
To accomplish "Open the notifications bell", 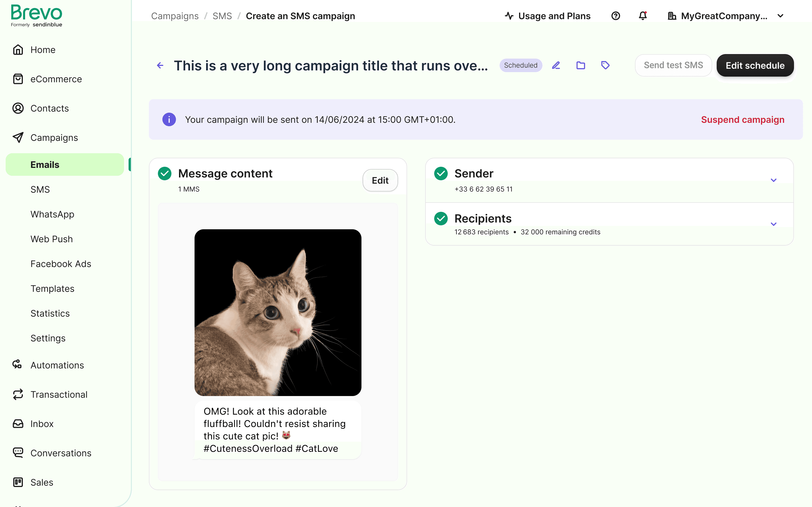I will pos(643,16).
